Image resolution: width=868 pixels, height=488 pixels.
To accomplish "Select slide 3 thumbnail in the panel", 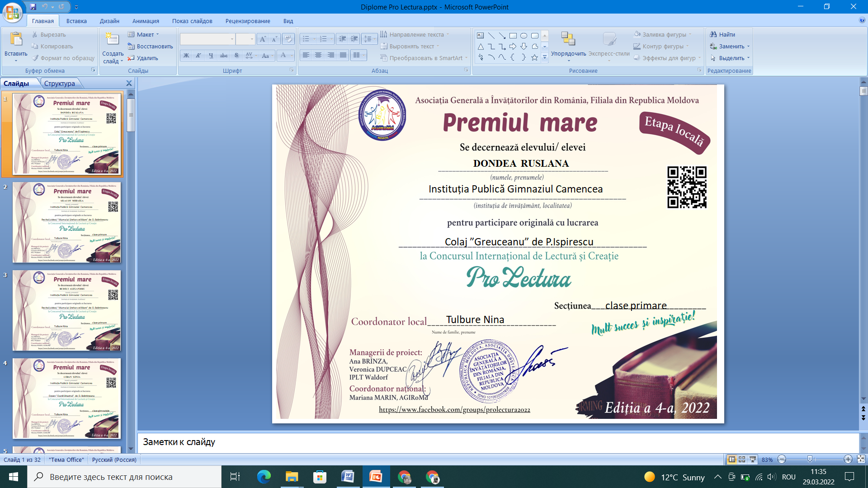I will click(x=67, y=310).
